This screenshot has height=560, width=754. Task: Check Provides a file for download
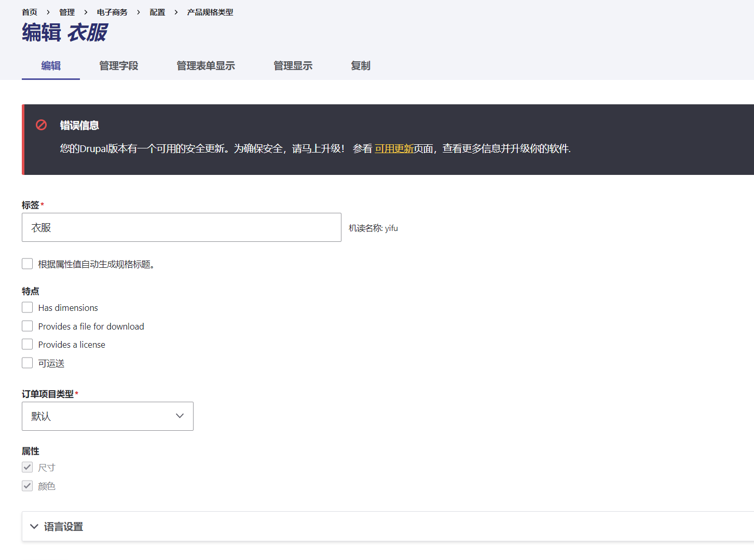(28, 326)
